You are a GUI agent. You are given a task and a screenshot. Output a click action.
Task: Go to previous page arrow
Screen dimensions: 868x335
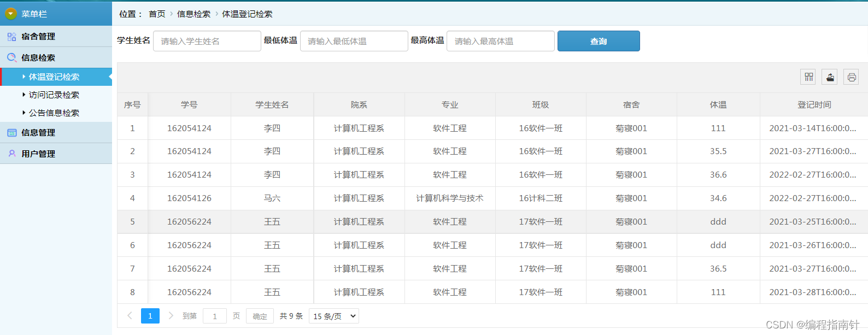click(130, 316)
